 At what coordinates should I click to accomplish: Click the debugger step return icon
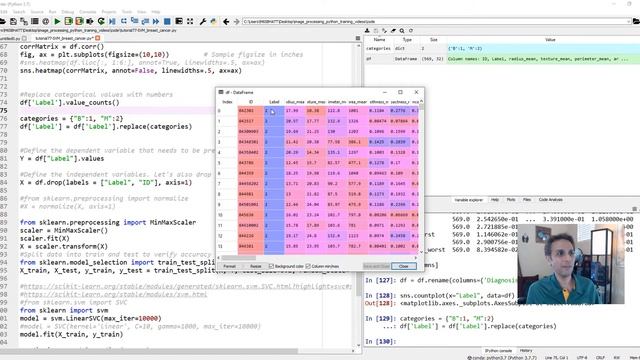coord(145,21)
